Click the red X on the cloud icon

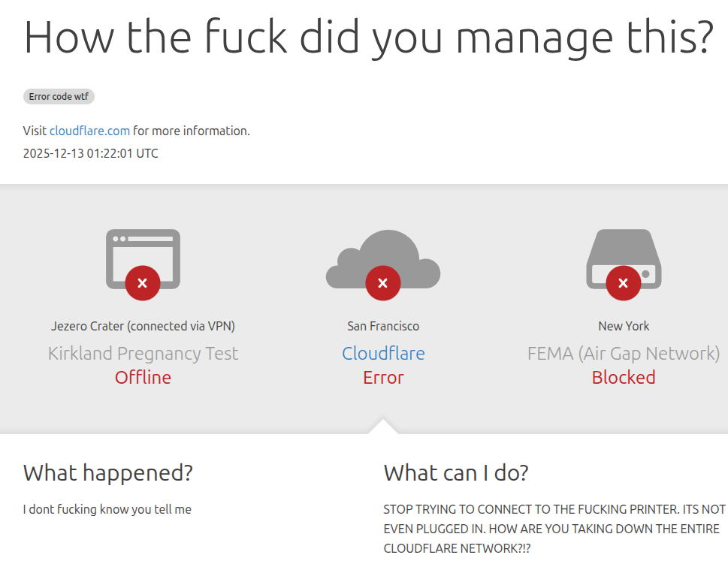point(383,283)
